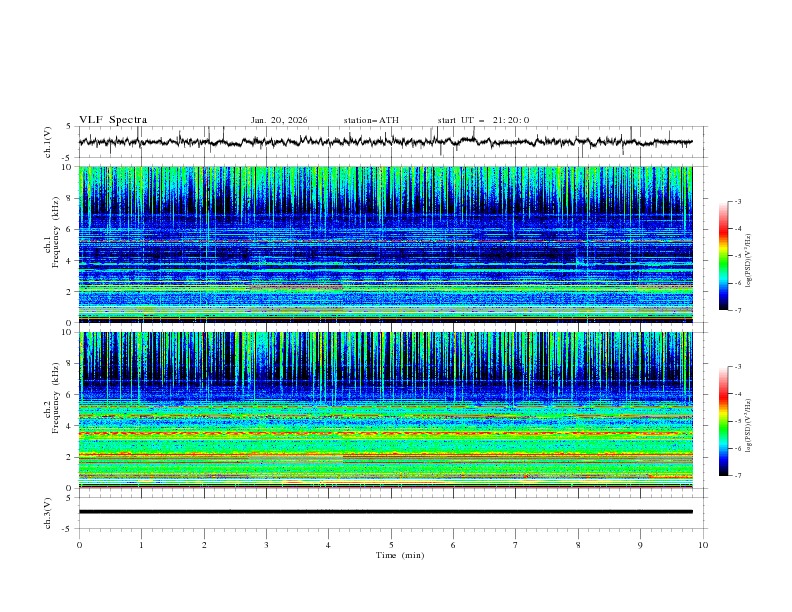Select the date 'Jan. 20, 2026'

pos(279,120)
